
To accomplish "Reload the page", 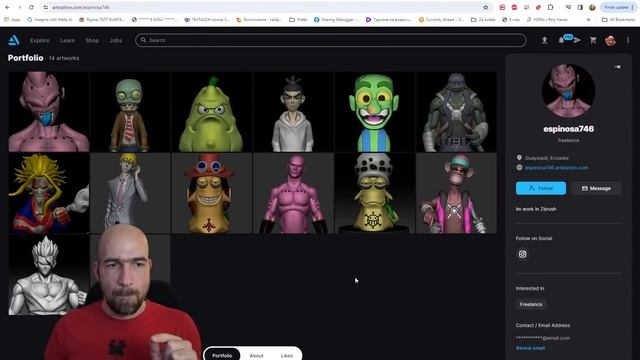I will pos(31,7).
